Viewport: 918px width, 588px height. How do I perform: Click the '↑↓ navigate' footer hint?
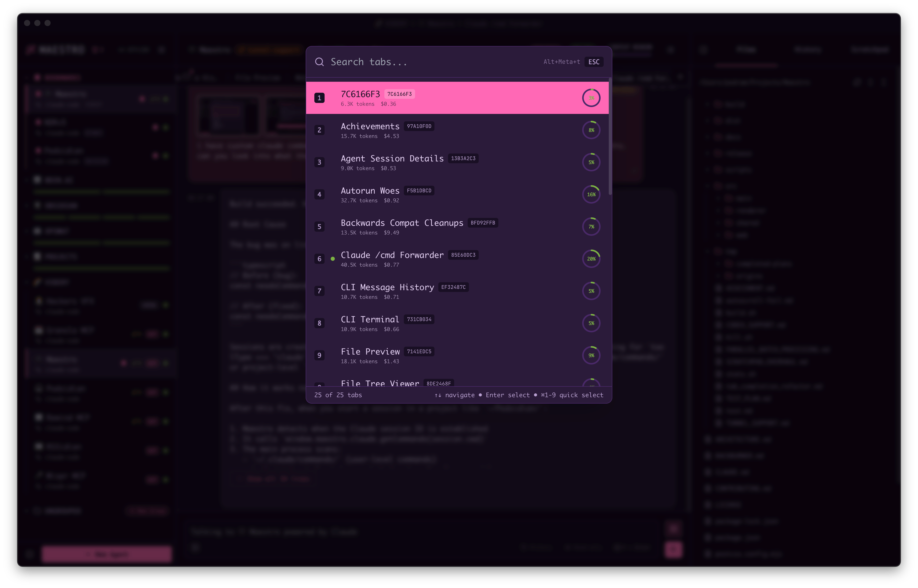455,395
